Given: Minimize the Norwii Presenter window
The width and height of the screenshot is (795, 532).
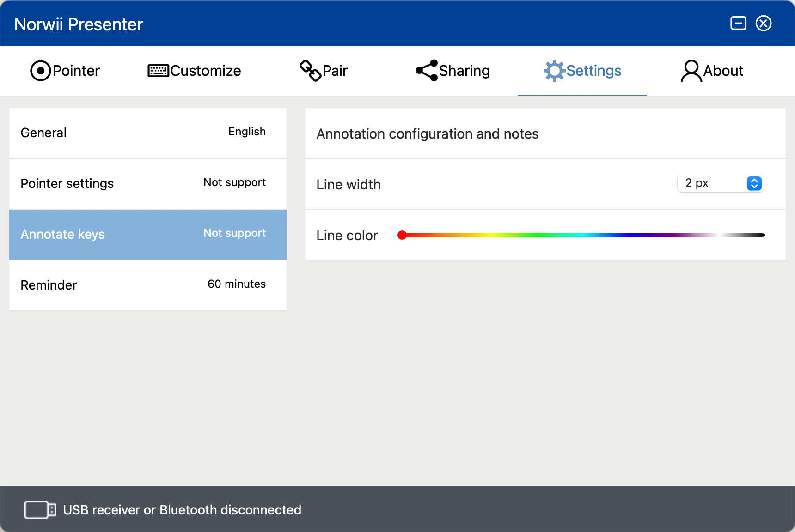Looking at the screenshot, I should tap(739, 23).
